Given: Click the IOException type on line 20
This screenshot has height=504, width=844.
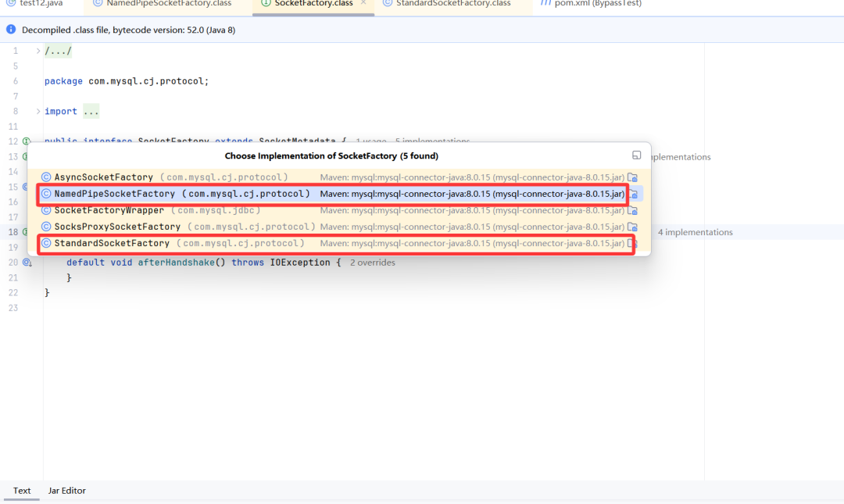Looking at the screenshot, I should click(300, 263).
